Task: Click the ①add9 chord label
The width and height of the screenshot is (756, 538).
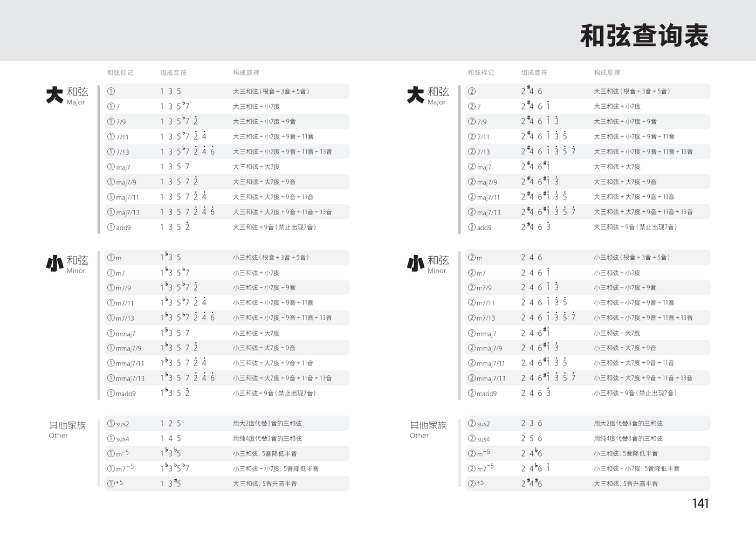Action: [119, 227]
